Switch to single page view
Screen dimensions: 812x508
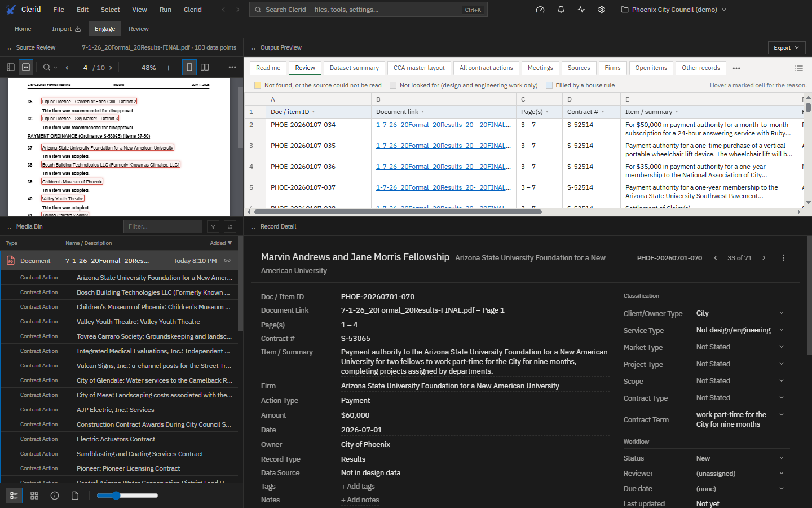189,67
